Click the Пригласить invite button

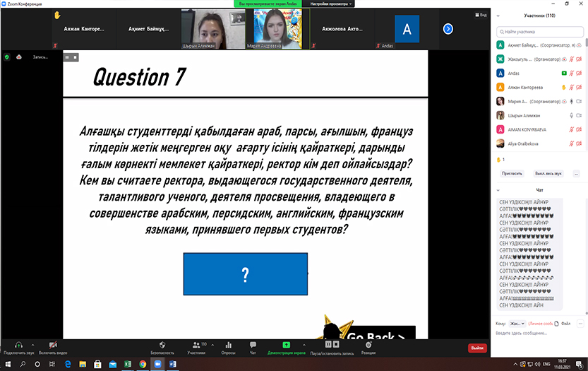(x=512, y=173)
